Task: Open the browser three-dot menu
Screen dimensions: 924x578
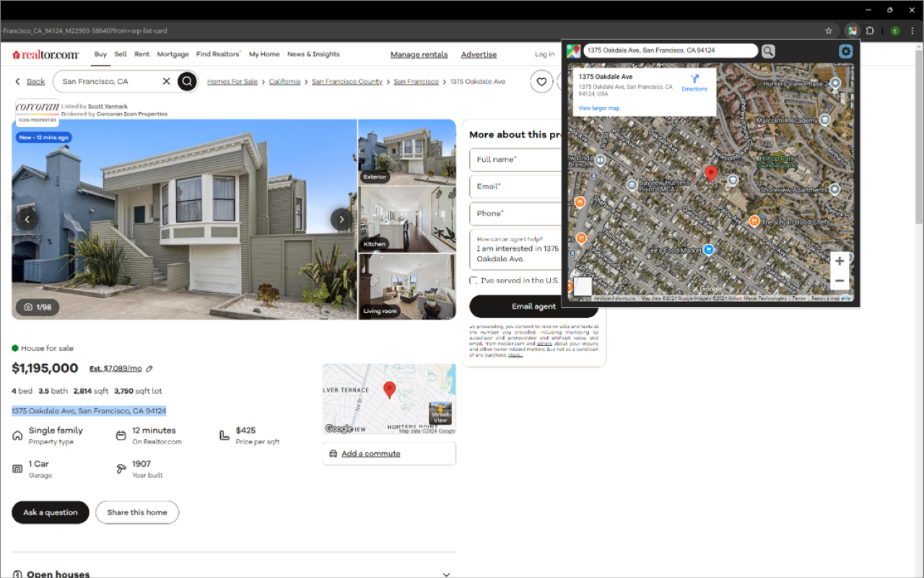Action: click(912, 31)
